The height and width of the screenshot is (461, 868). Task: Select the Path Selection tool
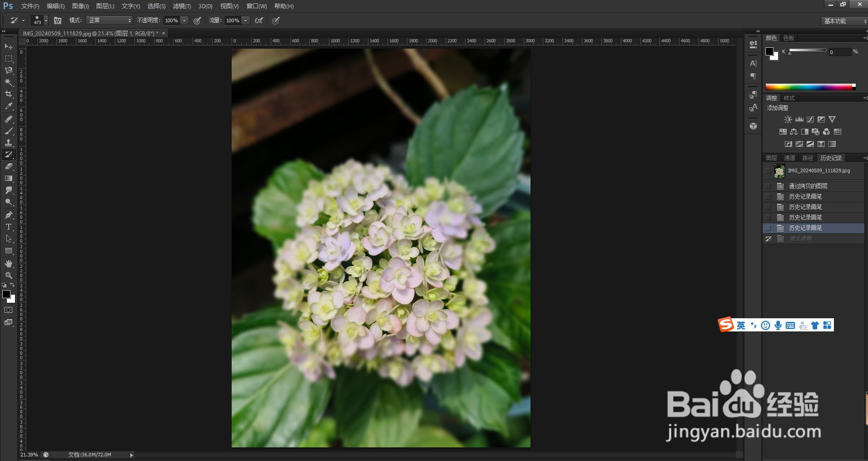9,239
